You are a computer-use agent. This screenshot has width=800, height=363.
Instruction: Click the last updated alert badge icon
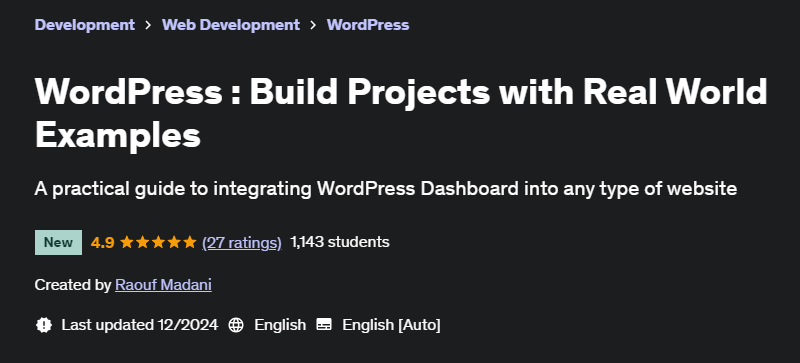point(44,325)
